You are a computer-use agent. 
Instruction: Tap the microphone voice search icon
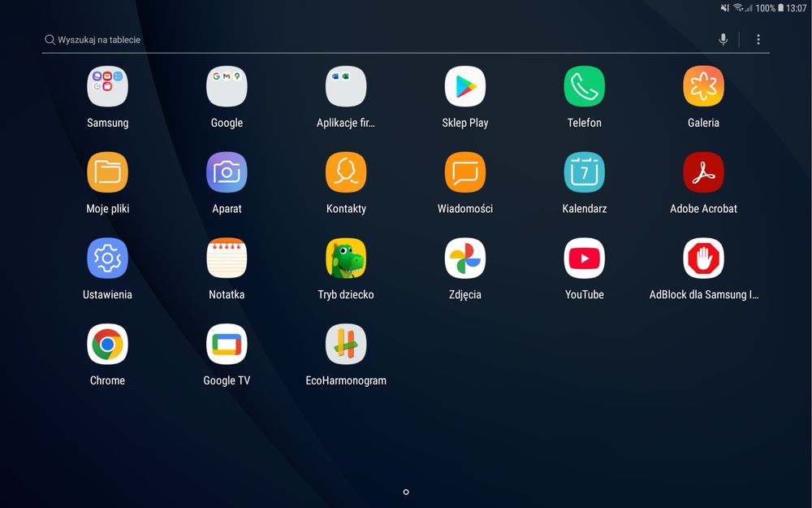coord(723,39)
